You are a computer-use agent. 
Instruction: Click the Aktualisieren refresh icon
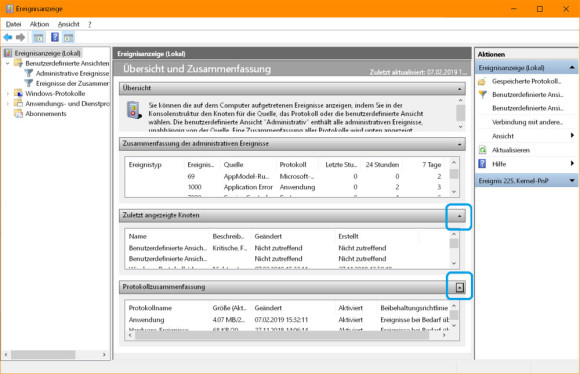[482, 150]
